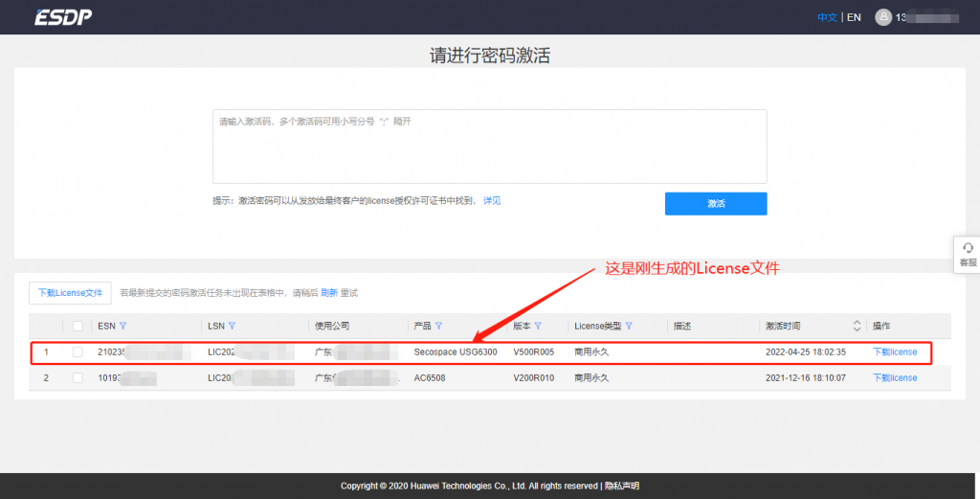Viewport: 980px width, 499px height.
Task: Click the 刷新 link
Action: (329, 293)
